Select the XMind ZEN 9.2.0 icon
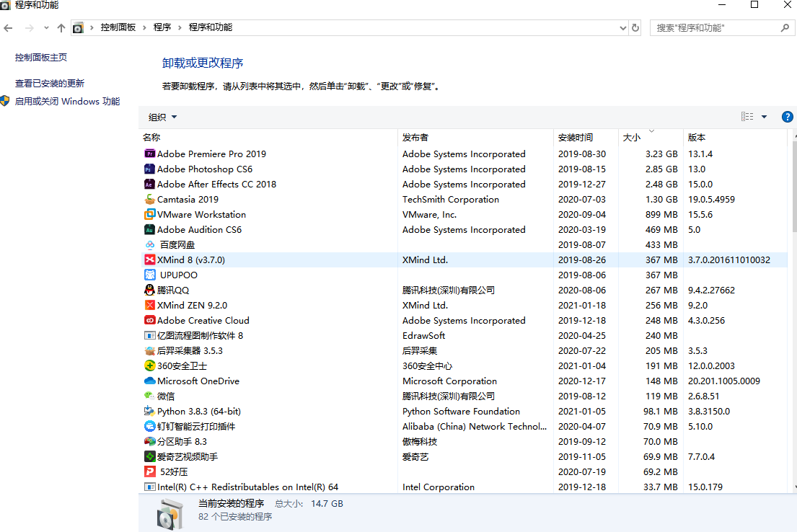 point(149,305)
